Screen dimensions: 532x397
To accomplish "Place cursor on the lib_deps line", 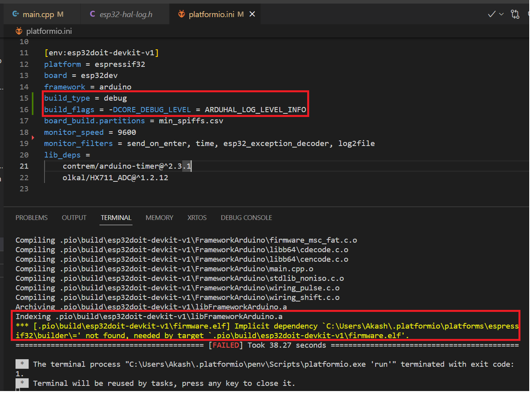I will (62, 155).
